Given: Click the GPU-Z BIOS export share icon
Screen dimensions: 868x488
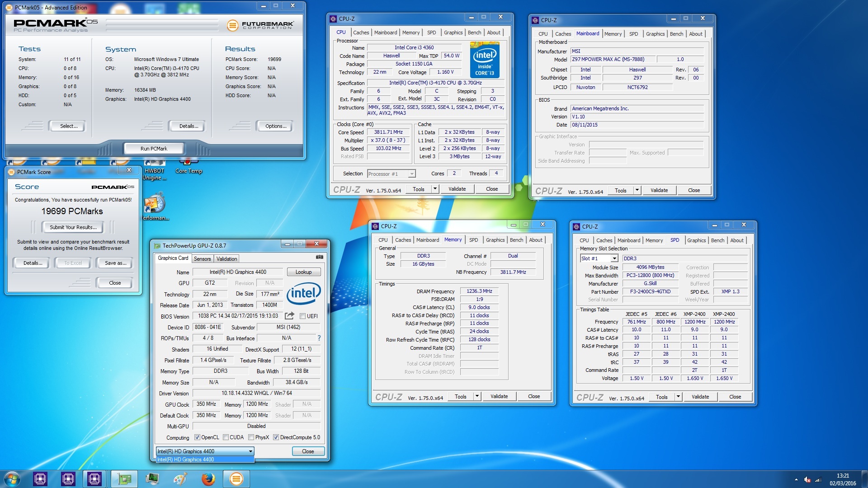Looking at the screenshot, I should [290, 315].
